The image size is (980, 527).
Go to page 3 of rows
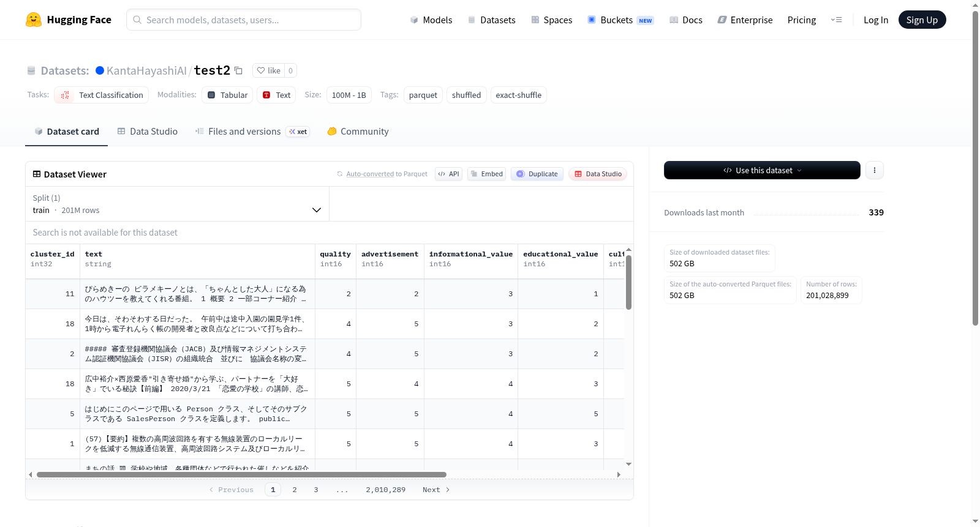click(x=316, y=490)
